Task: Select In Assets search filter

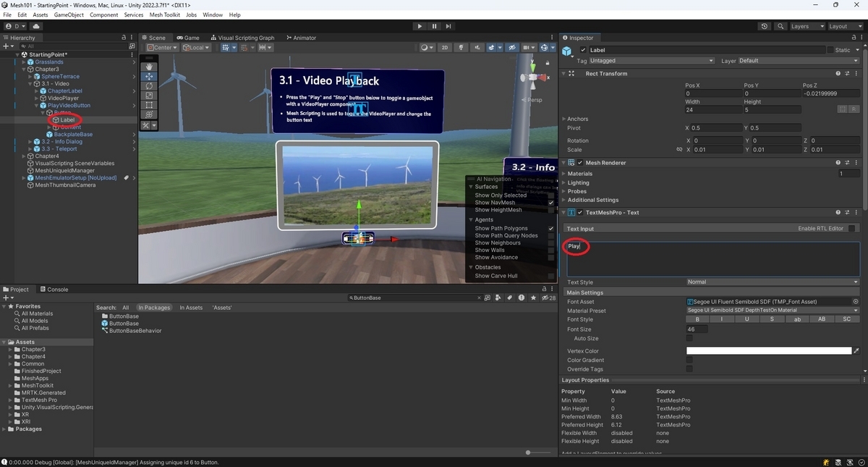Action: 191,308
